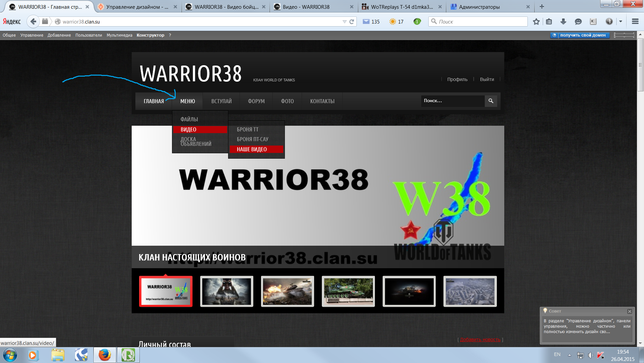Open the weather widget showing 17
This screenshot has height=363, width=644.
click(396, 22)
